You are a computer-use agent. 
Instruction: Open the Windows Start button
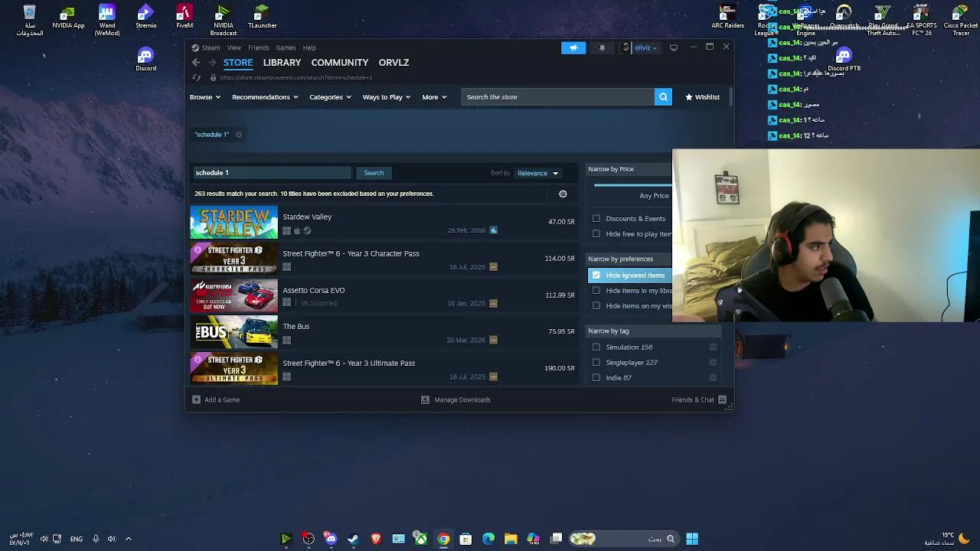(x=692, y=539)
